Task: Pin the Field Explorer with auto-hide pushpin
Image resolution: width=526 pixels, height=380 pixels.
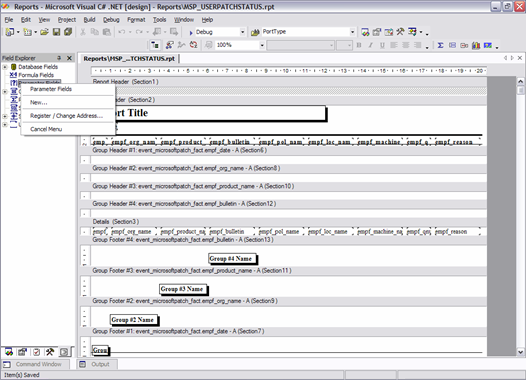Action: click(59, 58)
